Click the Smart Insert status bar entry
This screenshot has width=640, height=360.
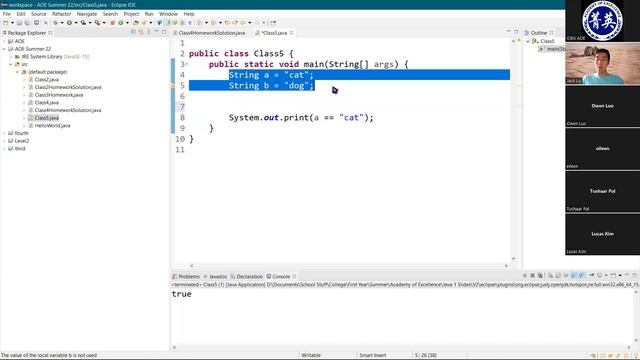pyautogui.click(x=372, y=356)
